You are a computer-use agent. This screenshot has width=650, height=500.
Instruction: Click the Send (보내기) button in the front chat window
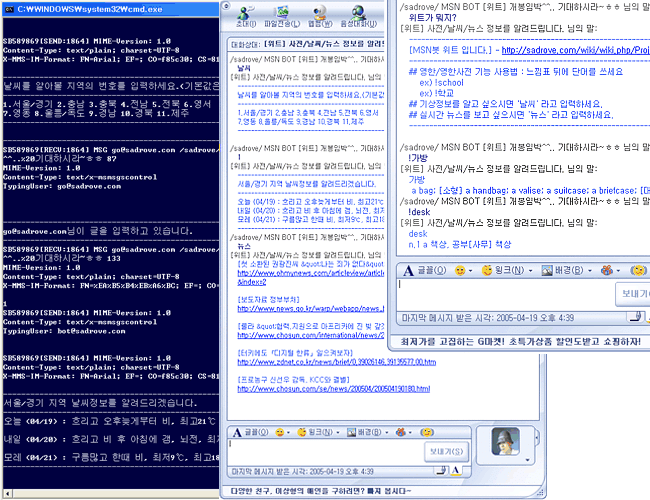pos(633,294)
